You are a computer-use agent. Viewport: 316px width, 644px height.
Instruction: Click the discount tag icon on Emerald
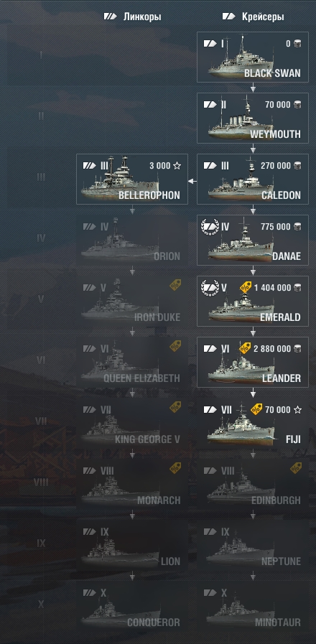pos(246,286)
